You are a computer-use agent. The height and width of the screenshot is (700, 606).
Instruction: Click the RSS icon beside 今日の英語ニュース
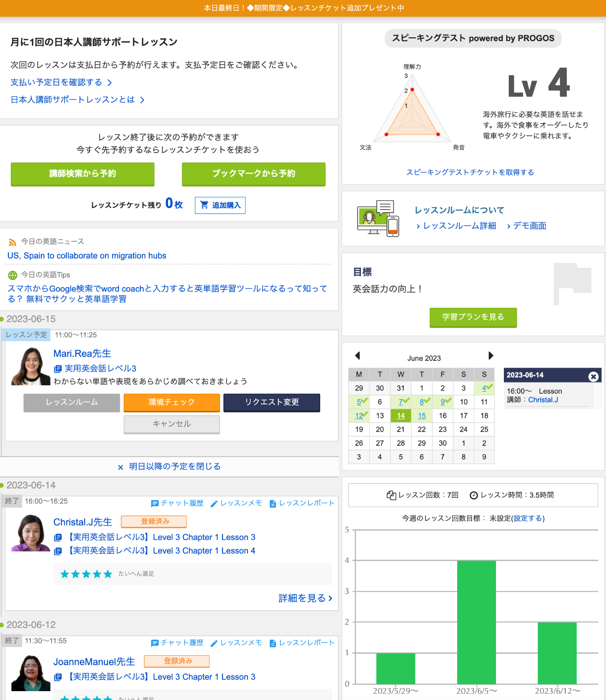point(12,242)
